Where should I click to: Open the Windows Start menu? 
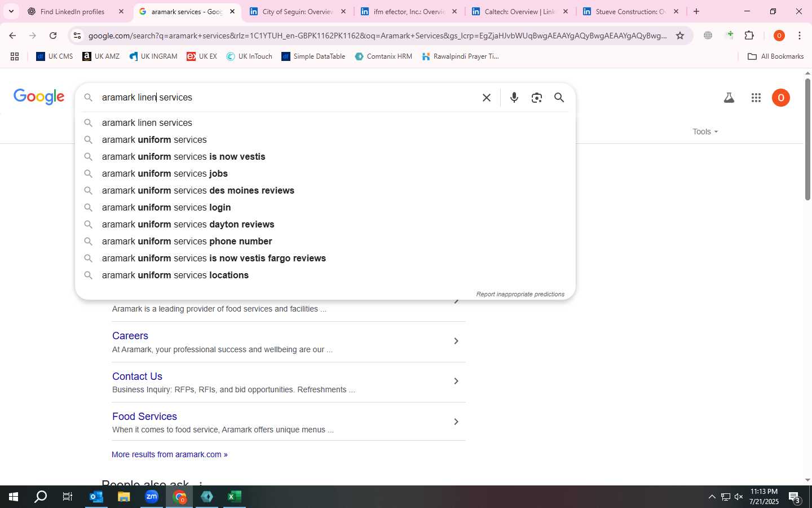pyautogui.click(x=14, y=497)
